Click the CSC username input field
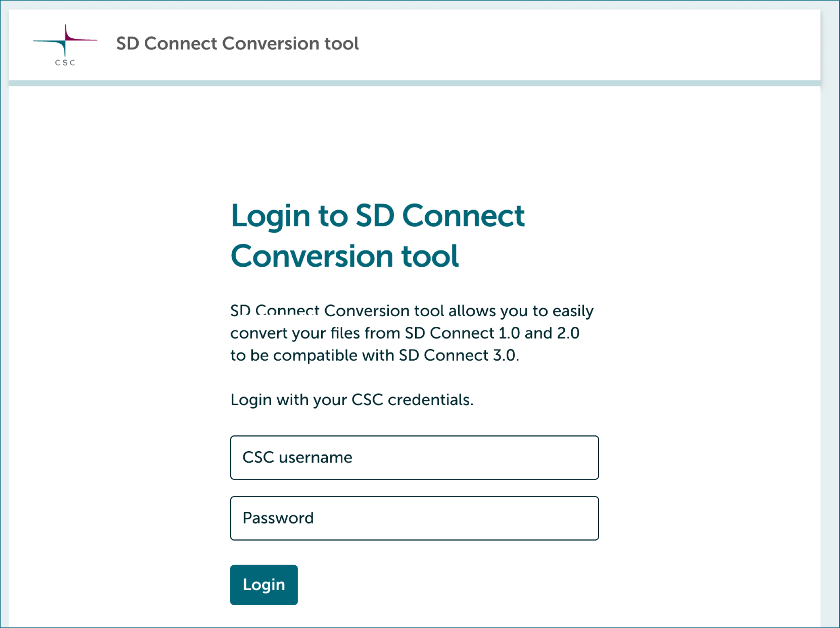The width and height of the screenshot is (840, 628). (414, 458)
